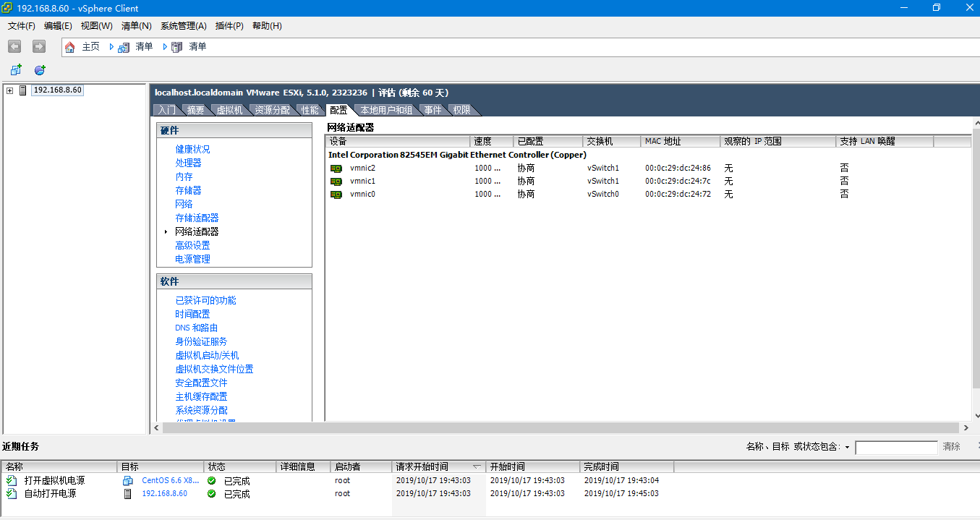Click the 清除 filter button
The image size is (980, 520).
tap(951, 447)
